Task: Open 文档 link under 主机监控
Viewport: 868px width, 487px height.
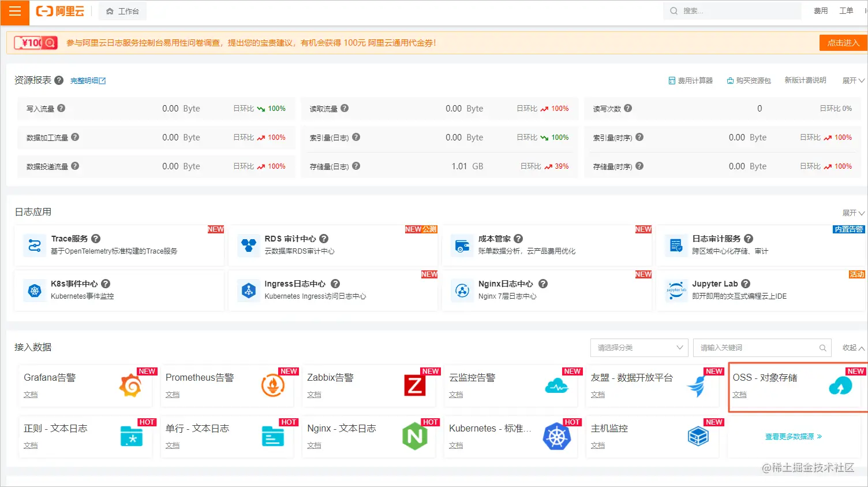Action: [598, 445]
